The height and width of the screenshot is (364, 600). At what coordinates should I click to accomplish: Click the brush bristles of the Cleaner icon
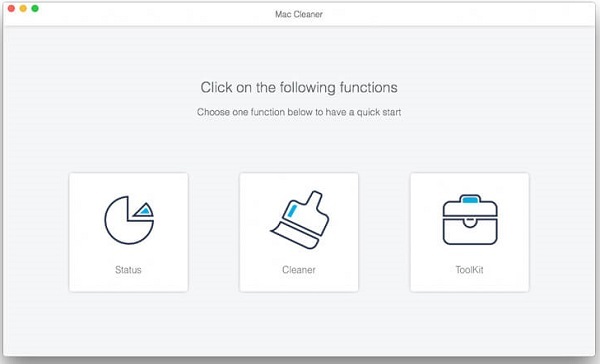tap(295, 236)
